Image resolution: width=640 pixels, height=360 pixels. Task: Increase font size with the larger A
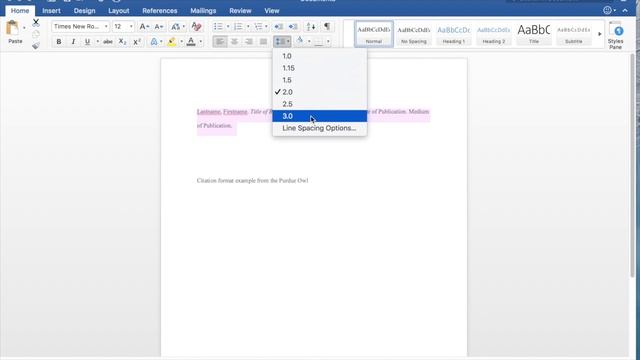tap(144, 27)
